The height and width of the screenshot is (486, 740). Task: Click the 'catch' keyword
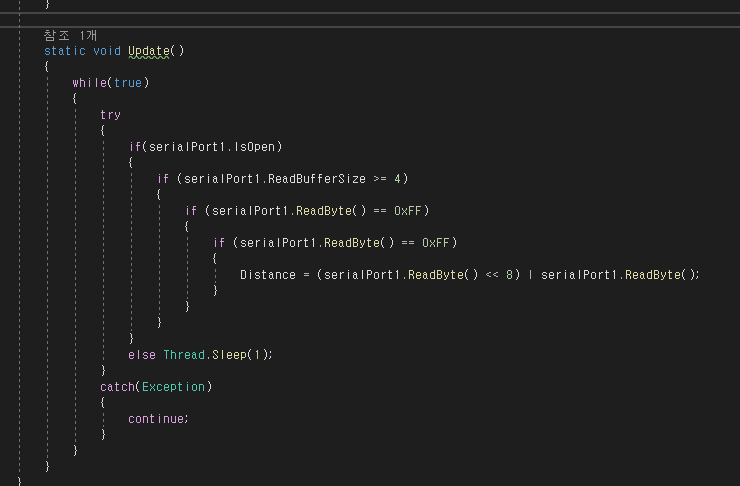pyautogui.click(x=118, y=386)
